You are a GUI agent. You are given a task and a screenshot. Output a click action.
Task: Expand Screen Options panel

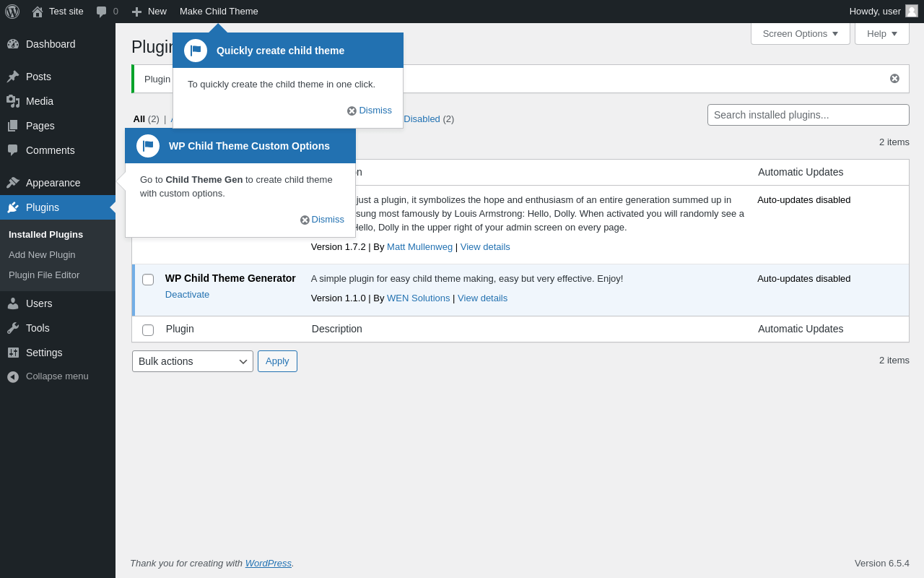(x=801, y=33)
